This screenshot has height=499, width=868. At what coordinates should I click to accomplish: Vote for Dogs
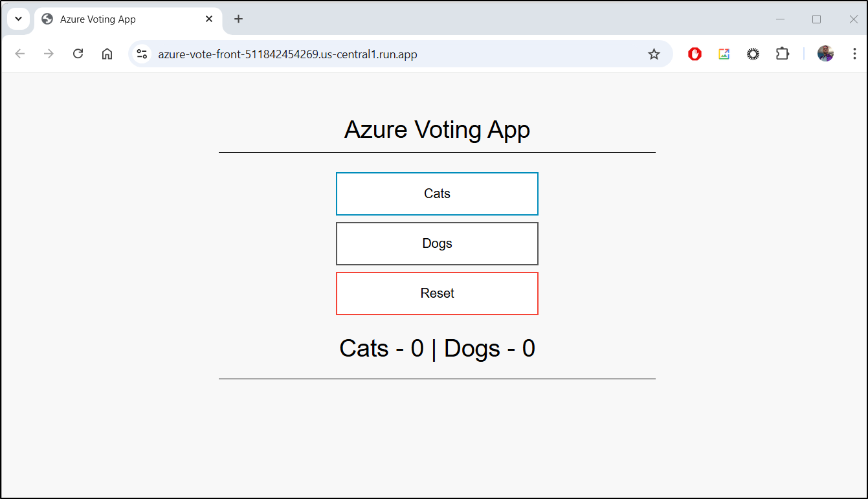click(437, 243)
